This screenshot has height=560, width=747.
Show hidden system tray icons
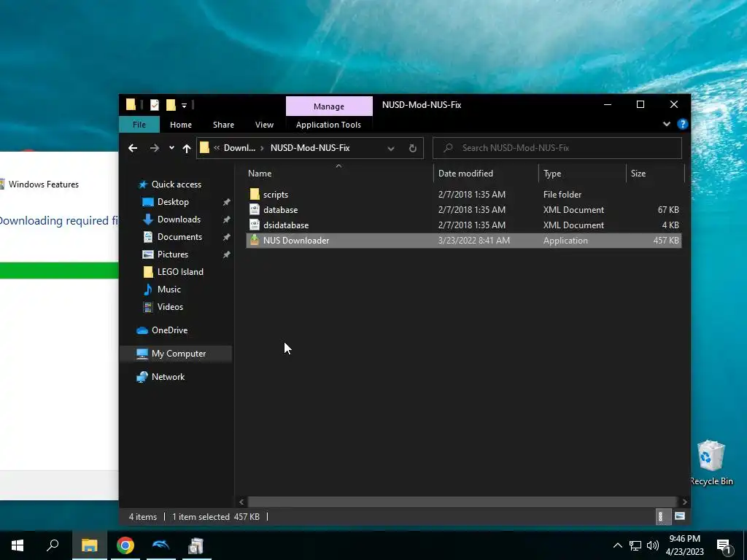click(x=617, y=545)
